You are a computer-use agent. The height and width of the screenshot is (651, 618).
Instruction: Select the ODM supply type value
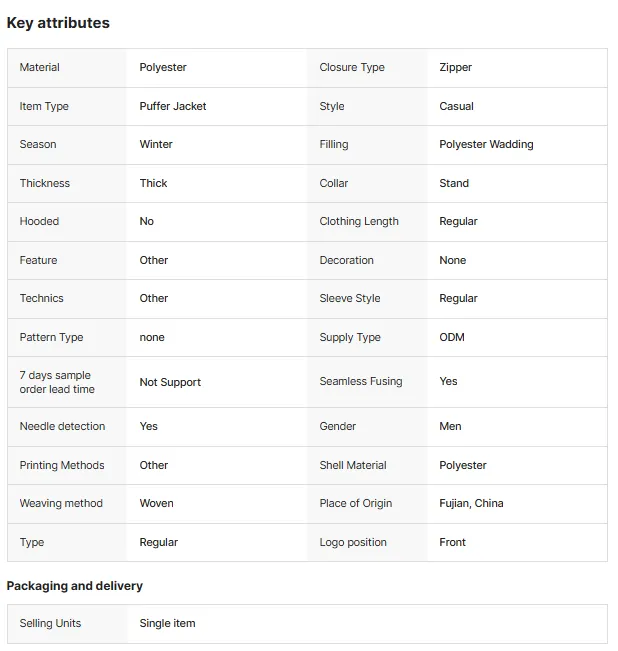pyautogui.click(x=452, y=337)
